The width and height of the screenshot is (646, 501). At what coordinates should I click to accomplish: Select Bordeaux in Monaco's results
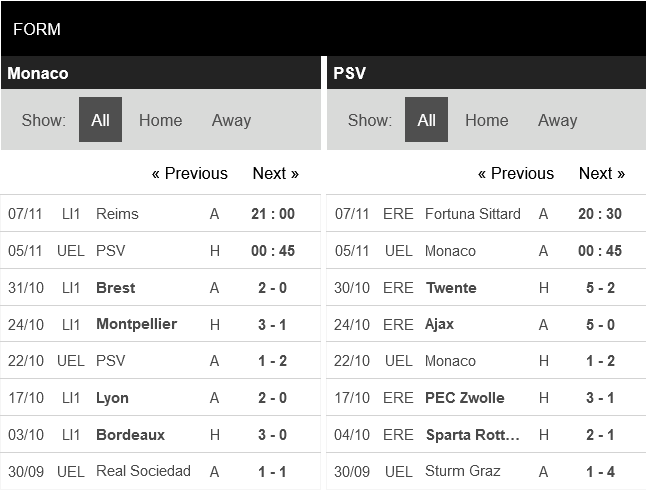pos(130,435)
